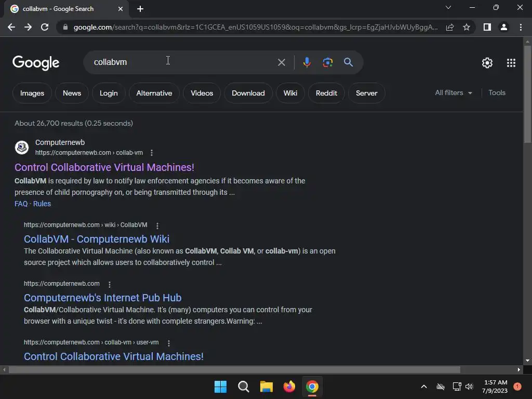
Task: Click the vertical scrollbar thumb
Action: point(527,94)
